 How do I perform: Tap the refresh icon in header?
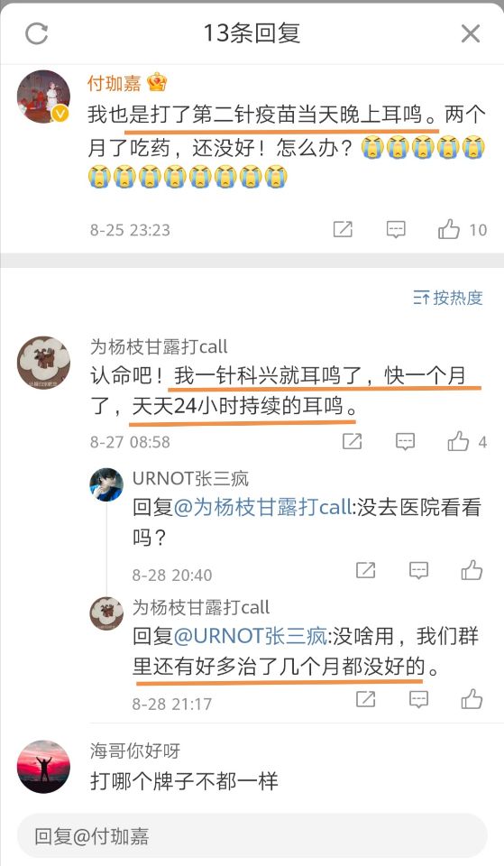[x=36, y=33]
